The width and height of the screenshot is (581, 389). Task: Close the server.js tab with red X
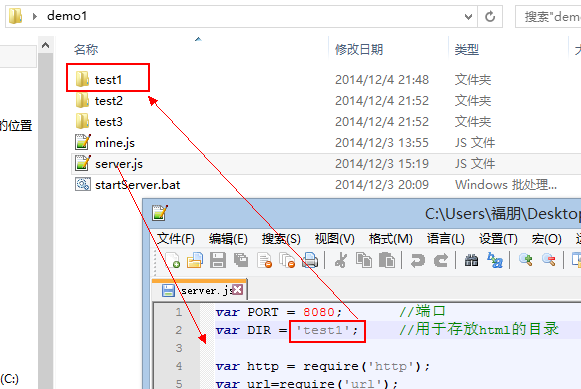pos(238,290)
